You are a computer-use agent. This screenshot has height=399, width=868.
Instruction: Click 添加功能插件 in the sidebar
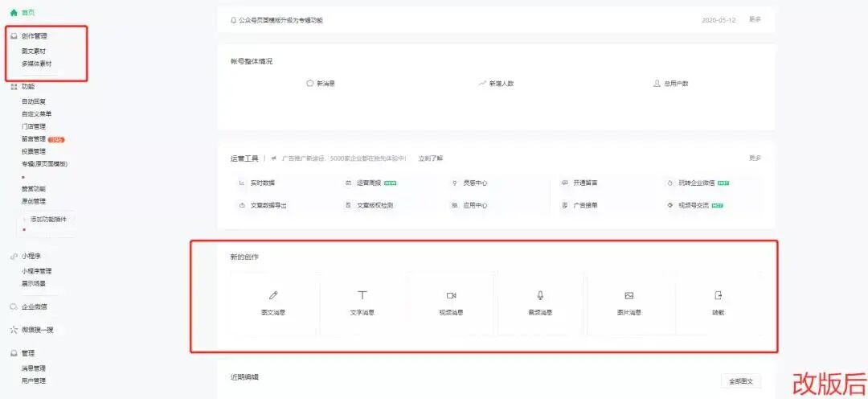48,220
